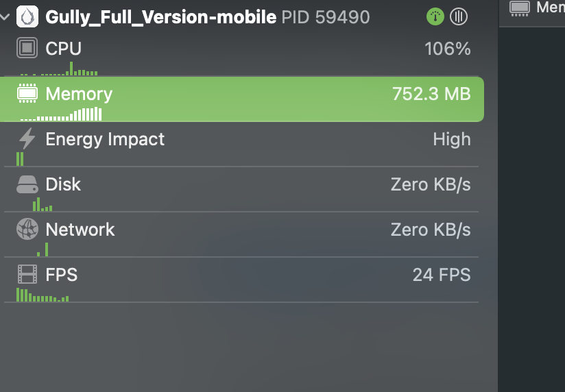Screen dimensions: 565x392
Task: Click the Energy Impact High value
Action: 452,139
